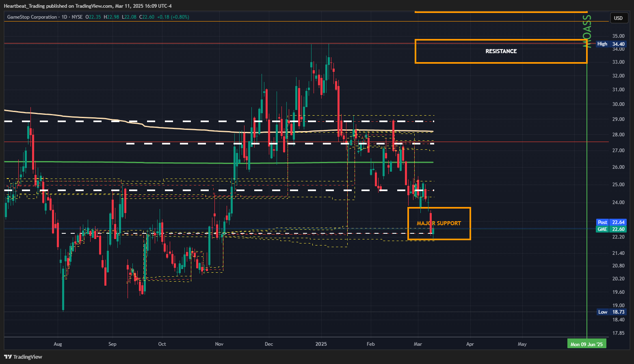Click the 1D interval label in header

click(x=65, y=17)
